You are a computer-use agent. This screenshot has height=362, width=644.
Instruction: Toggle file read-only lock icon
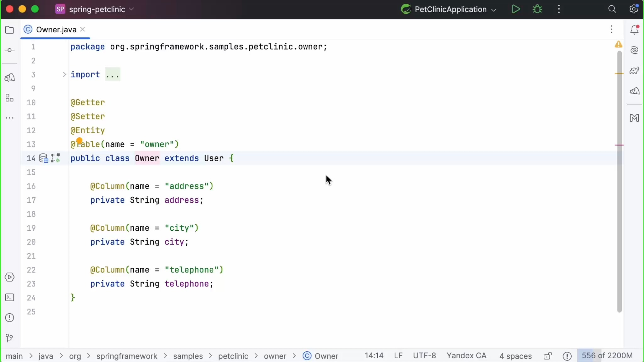548,356
